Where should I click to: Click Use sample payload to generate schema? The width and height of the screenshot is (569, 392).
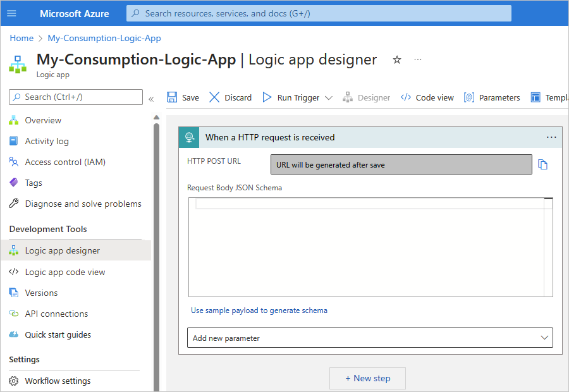tap(259, 310)
